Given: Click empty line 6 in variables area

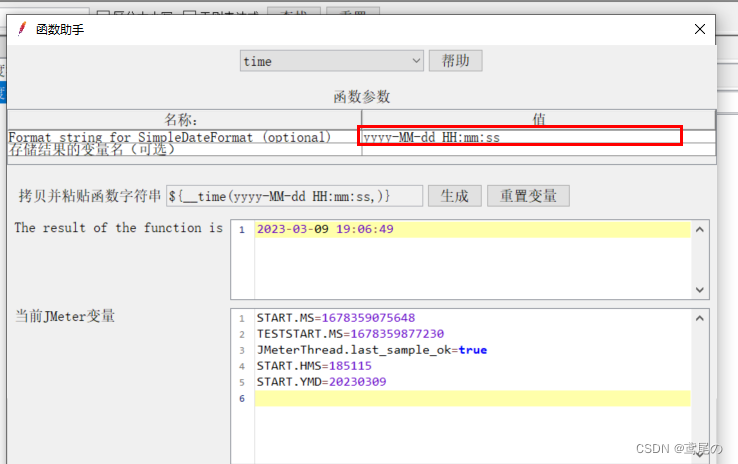Looking at the screenshot, I should click(470, 398).
